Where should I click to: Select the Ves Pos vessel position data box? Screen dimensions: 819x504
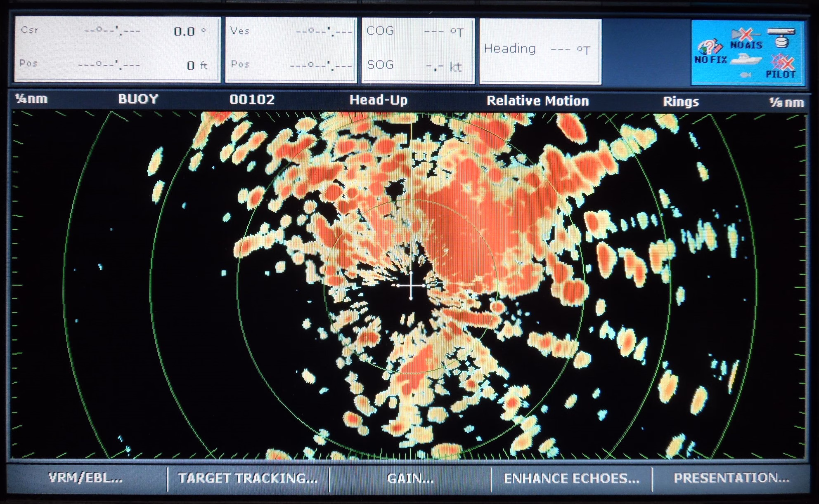291,49
